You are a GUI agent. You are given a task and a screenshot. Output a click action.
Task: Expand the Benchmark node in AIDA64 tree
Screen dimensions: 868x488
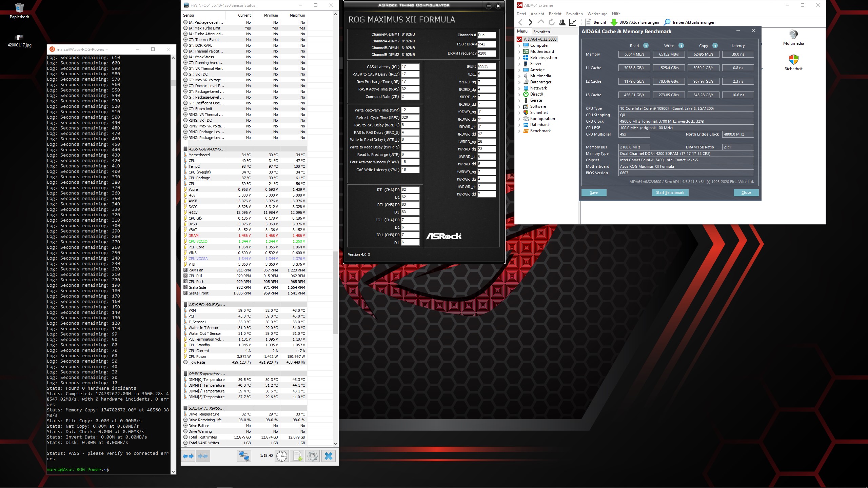(x=519, y=131)
